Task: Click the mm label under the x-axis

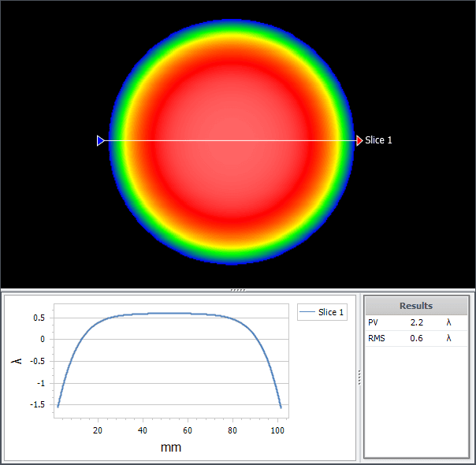Action: point(170,448)
